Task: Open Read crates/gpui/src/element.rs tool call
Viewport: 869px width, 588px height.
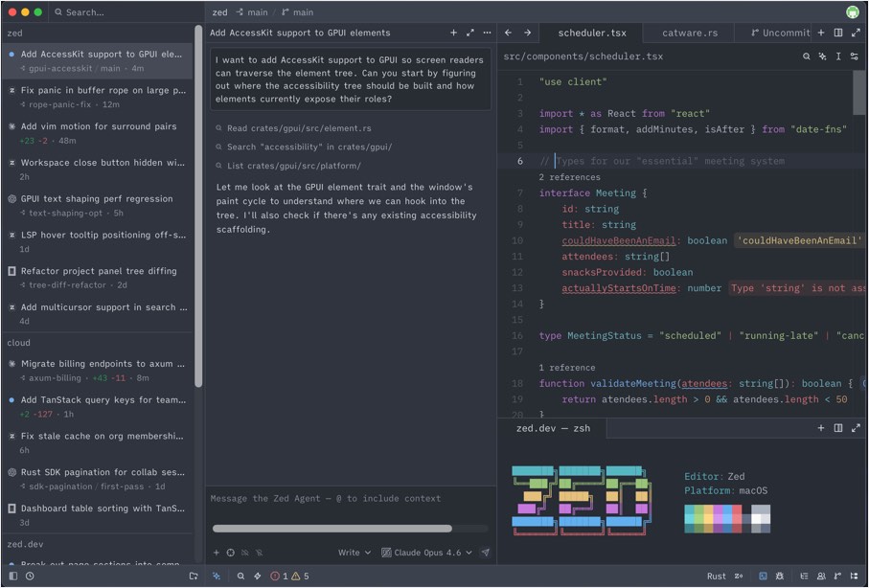Action: click(x=294, y=128)
